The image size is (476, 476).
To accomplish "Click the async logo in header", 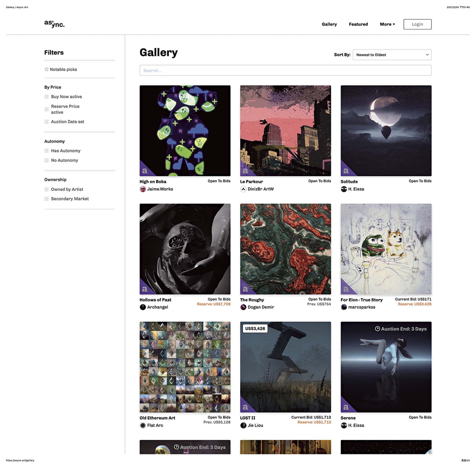I will coord(54,24).
